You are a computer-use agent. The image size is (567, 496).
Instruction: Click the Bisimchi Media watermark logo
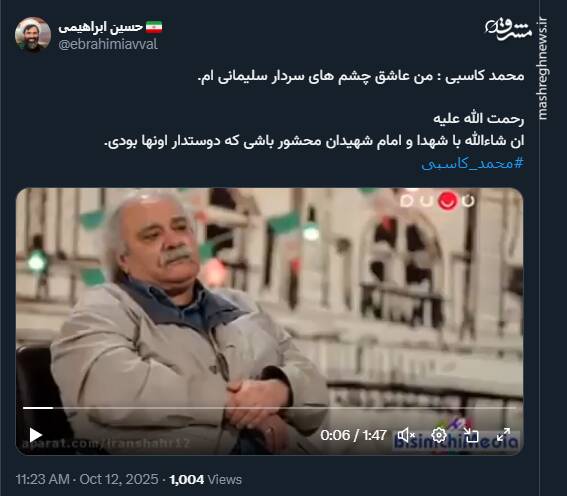click(456, 436)
